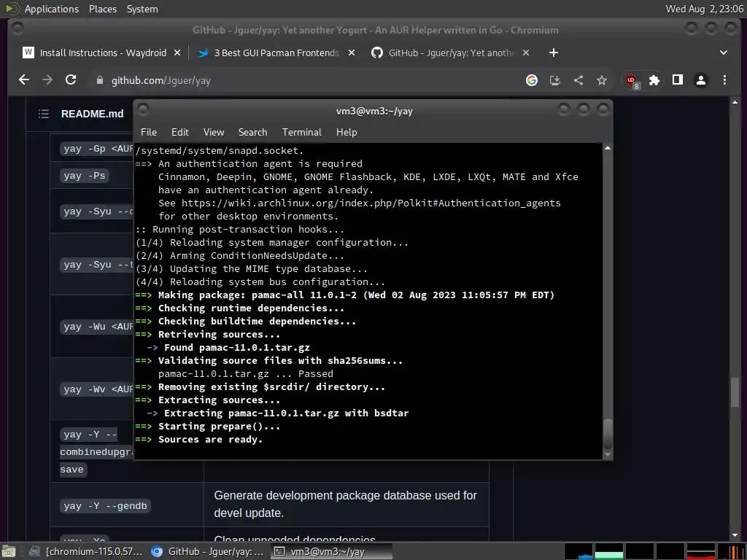Open the terminal File menu

click(x=149, y=133)
